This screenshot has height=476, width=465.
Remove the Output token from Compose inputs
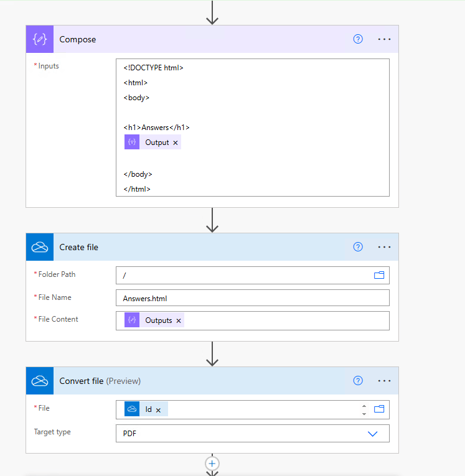[x=176, y=142]
